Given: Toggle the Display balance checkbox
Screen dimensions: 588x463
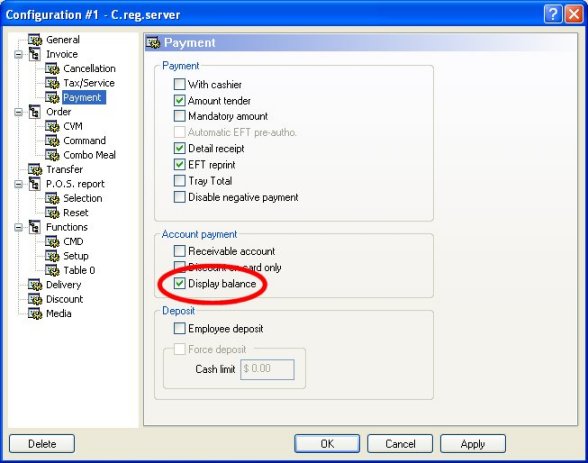Looking at the screenshot, I should click(179, 283).
